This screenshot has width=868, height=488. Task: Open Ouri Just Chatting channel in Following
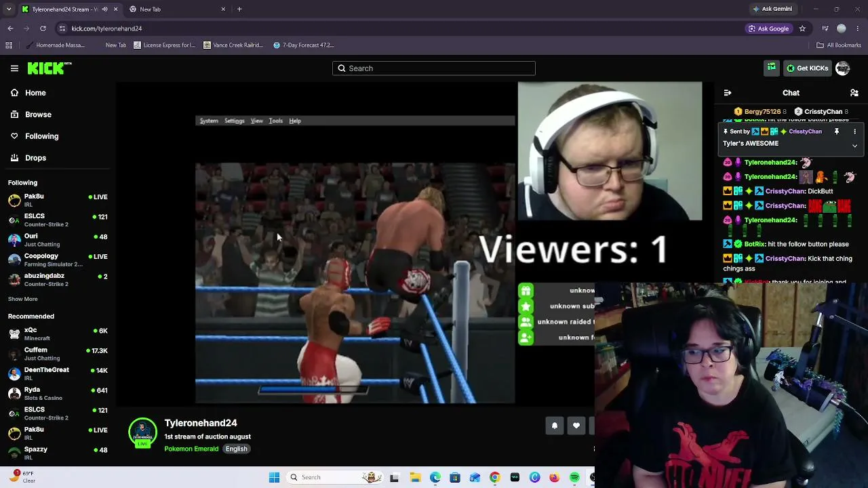pos(58,240)
